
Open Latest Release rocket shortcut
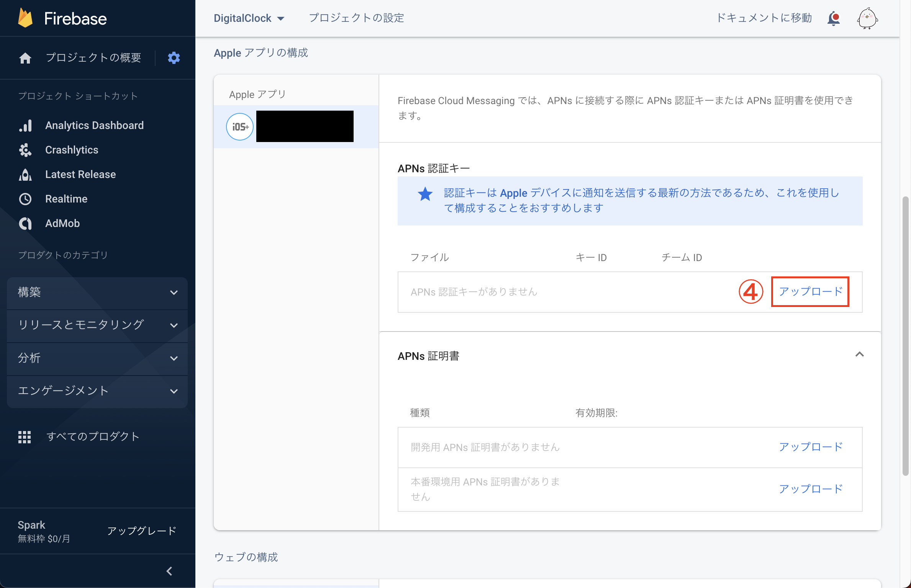tap(80, 174)
